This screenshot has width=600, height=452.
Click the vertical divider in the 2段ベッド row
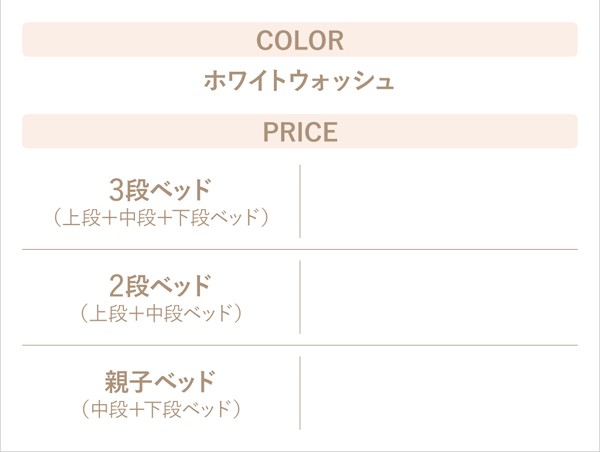pos(300,297)
